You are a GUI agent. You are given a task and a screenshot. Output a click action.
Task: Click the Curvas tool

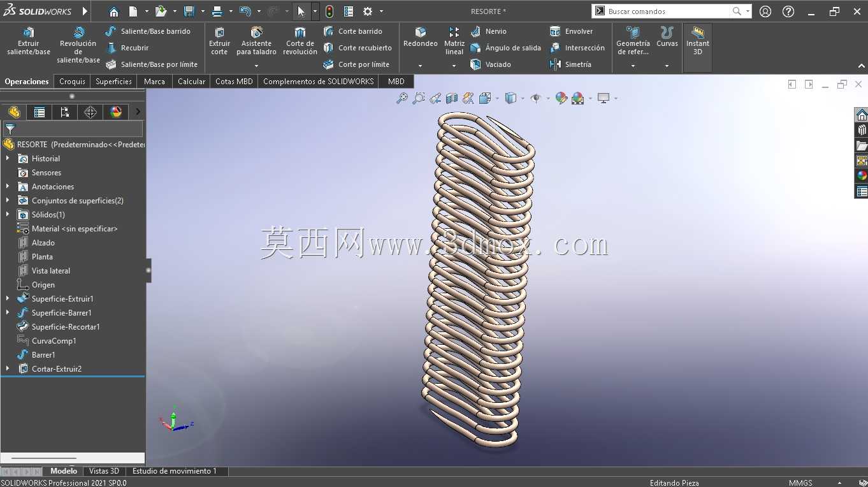667,37
